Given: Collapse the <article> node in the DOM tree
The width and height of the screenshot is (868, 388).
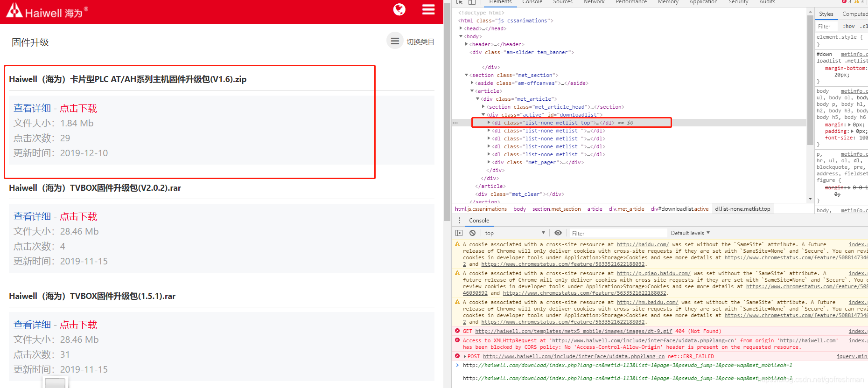Looking at the screenshot, I should click(472, 91).
